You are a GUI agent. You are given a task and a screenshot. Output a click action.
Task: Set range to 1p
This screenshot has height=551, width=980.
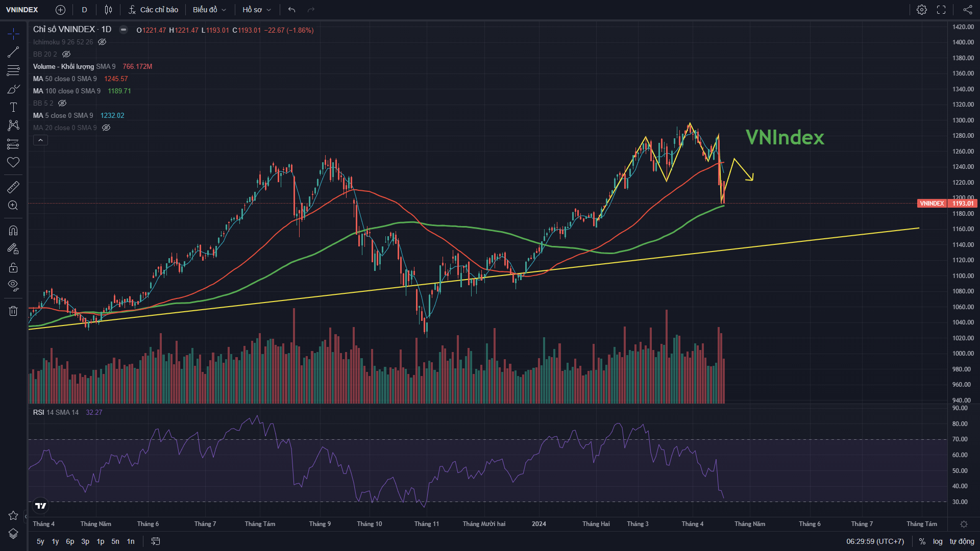[101, 541]
